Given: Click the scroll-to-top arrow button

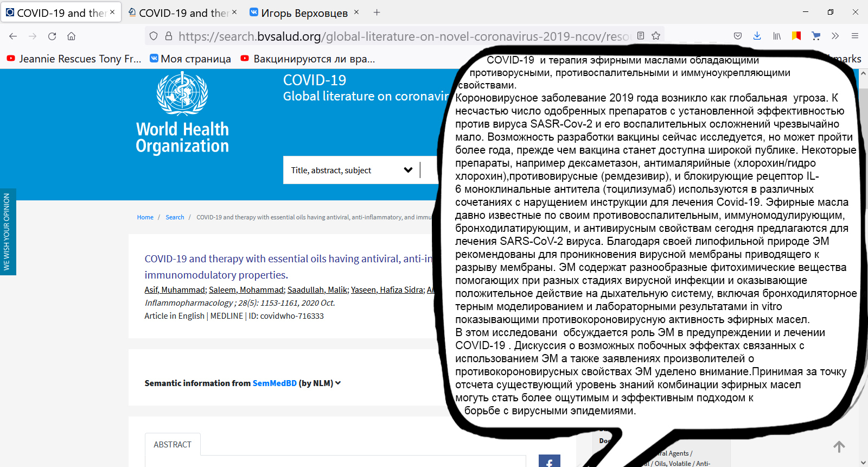Looking at the screenshot, I should 839,447.
